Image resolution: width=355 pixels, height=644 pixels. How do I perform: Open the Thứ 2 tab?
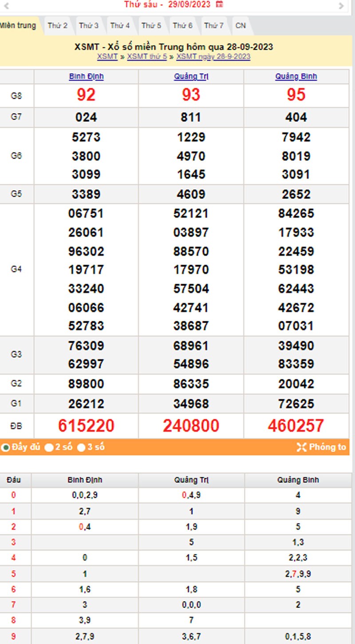[x=58, y=26]
